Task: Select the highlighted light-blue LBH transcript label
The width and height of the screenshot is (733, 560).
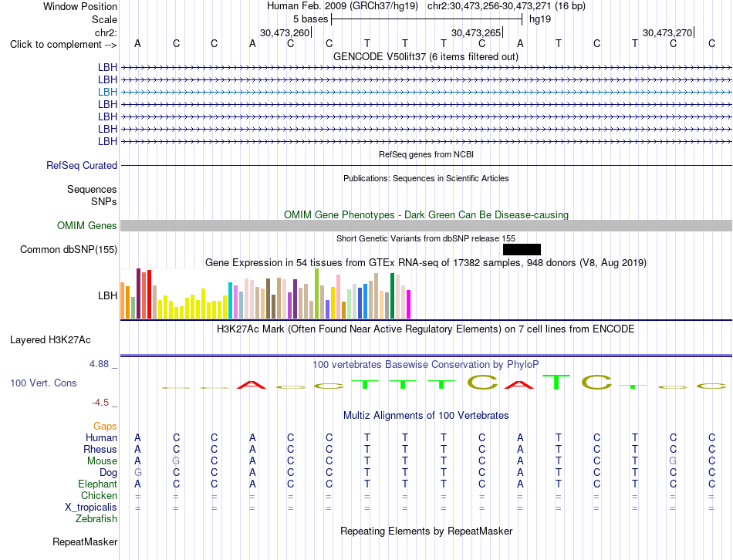Action: point(107,92)
